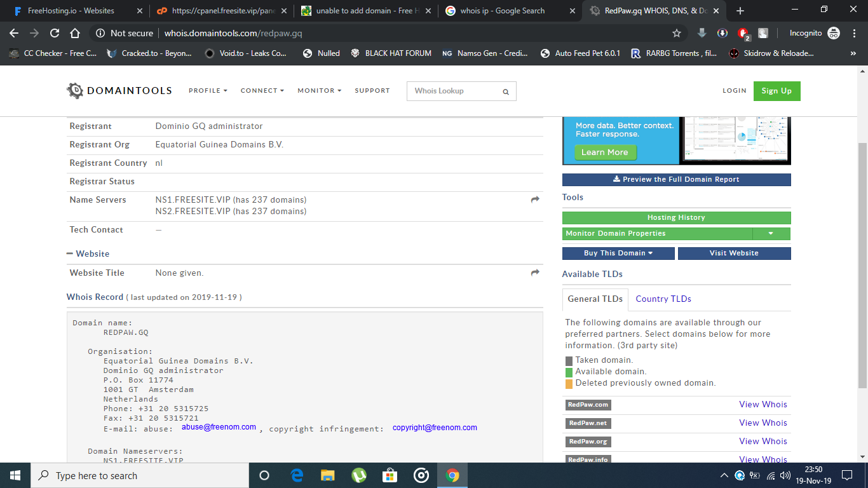
Task: Click View Whois for RedPaw.com
Action: point(763,404)
